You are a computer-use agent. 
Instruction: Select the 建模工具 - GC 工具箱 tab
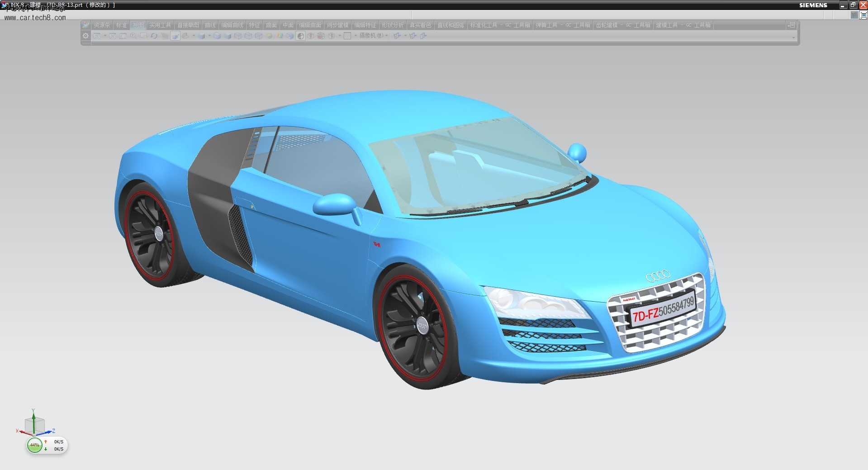tap(683, 25)
